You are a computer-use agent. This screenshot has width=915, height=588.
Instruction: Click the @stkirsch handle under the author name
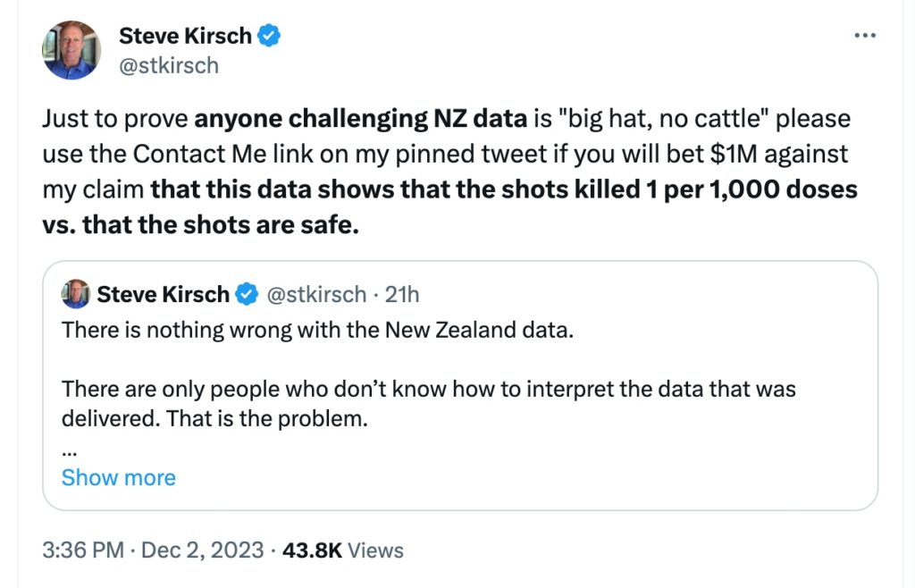[169, 65]
